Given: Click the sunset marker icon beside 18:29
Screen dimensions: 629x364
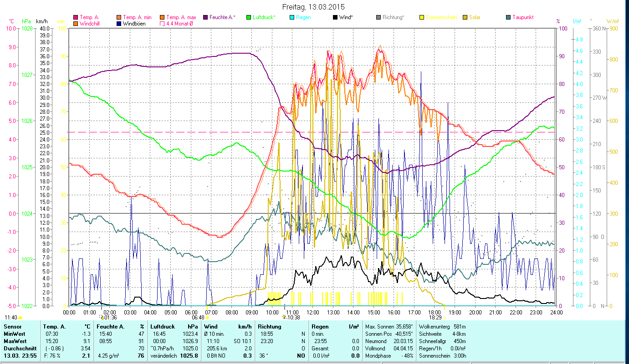Looking at the screenshot, I should [x=445, y=317].
